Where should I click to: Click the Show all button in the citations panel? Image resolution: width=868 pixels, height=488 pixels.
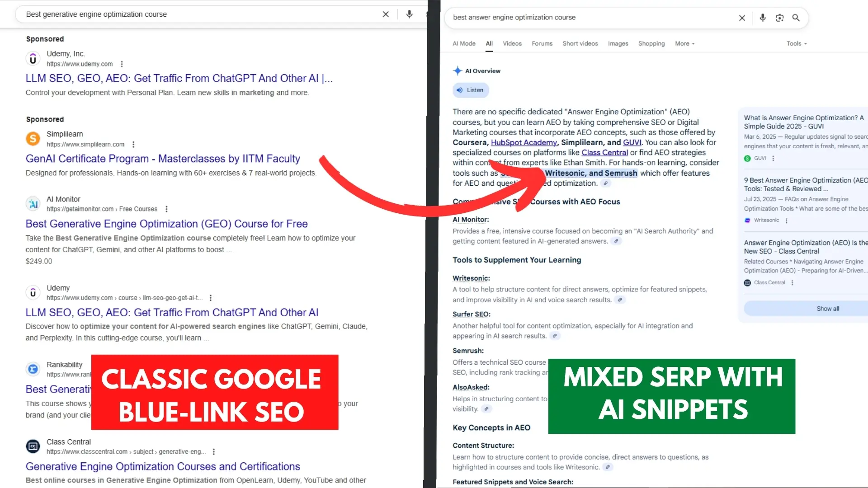tap(827, 308)
